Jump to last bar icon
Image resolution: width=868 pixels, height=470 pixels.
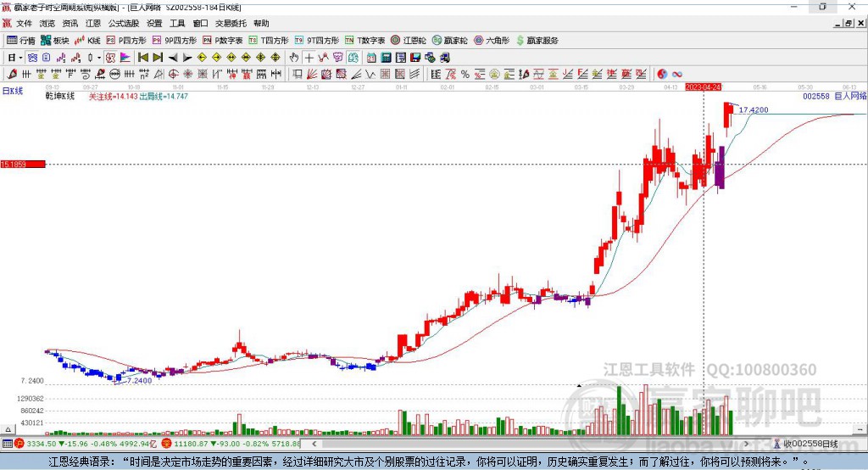[x=158, y=58]
